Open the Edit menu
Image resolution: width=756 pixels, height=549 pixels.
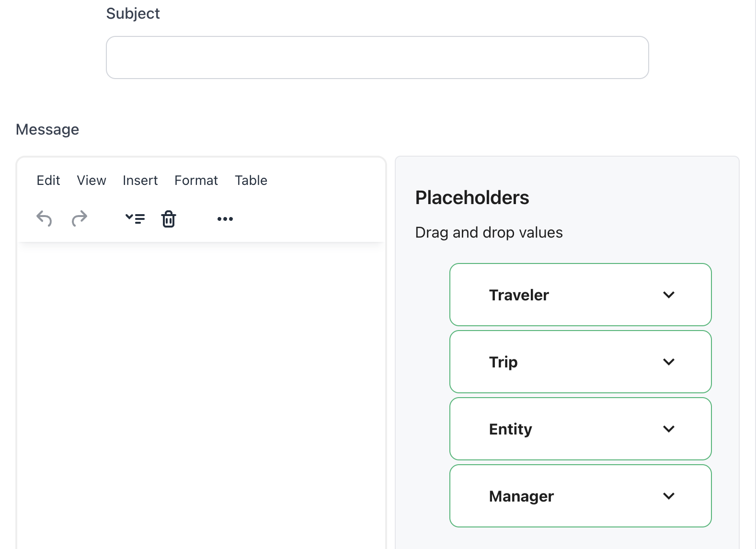[x=48, y=181]
